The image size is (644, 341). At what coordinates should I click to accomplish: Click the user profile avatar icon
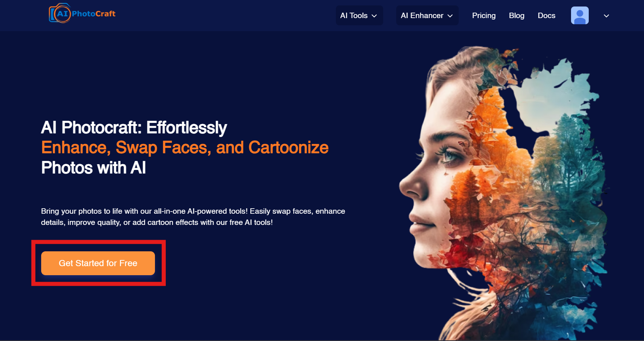click(580, 16)
